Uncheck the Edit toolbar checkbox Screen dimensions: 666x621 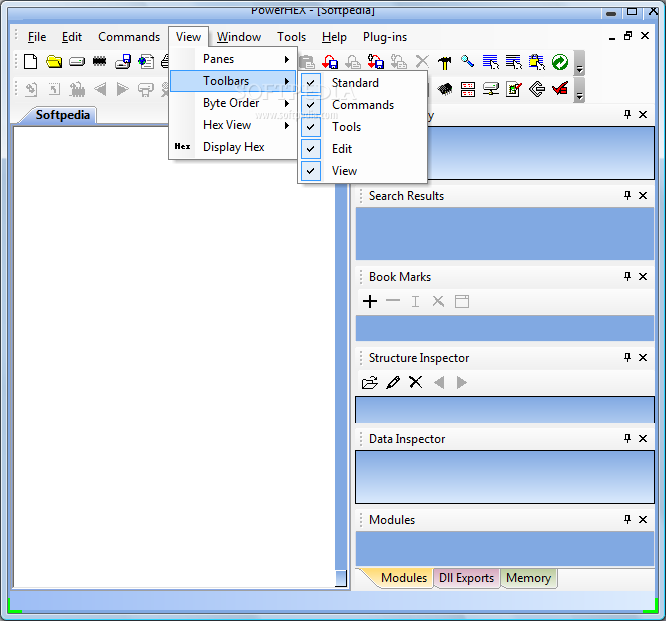coord(311,149)
